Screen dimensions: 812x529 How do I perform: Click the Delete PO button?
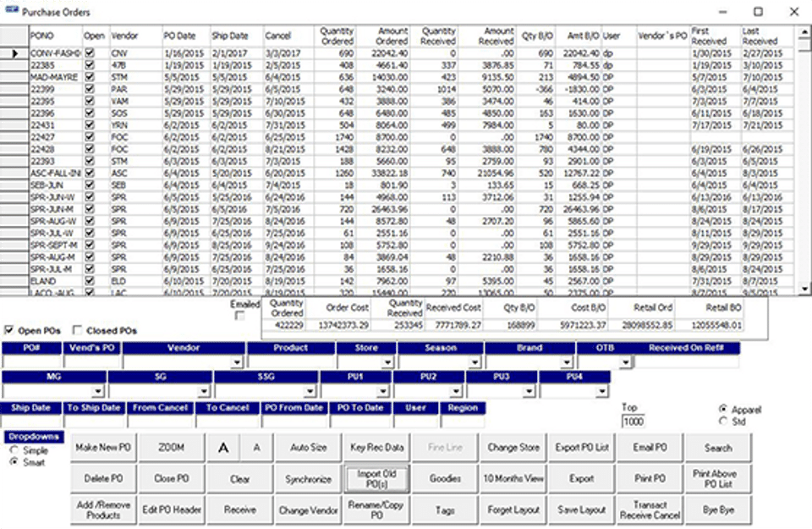[103, 479]
